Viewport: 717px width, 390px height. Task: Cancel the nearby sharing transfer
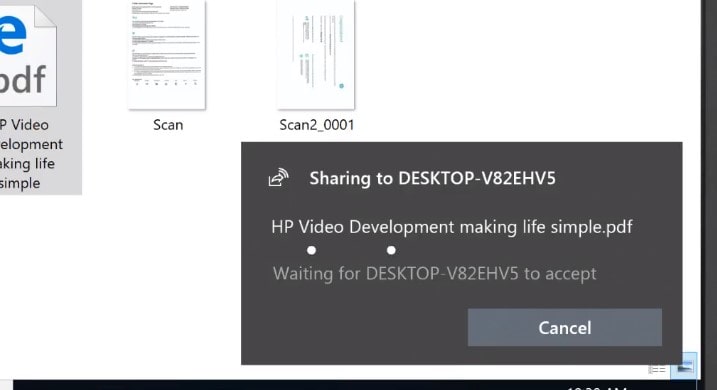(x=564, y=327)
